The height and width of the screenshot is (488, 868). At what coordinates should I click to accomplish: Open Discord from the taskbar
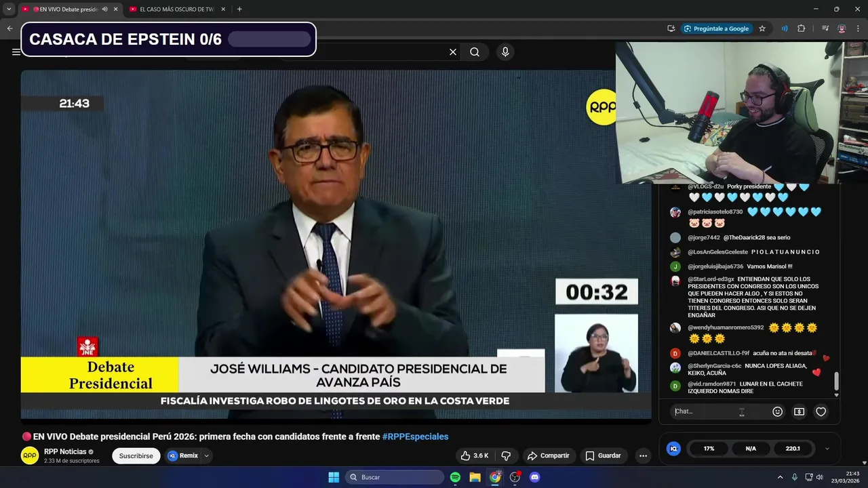coord(534,477)
